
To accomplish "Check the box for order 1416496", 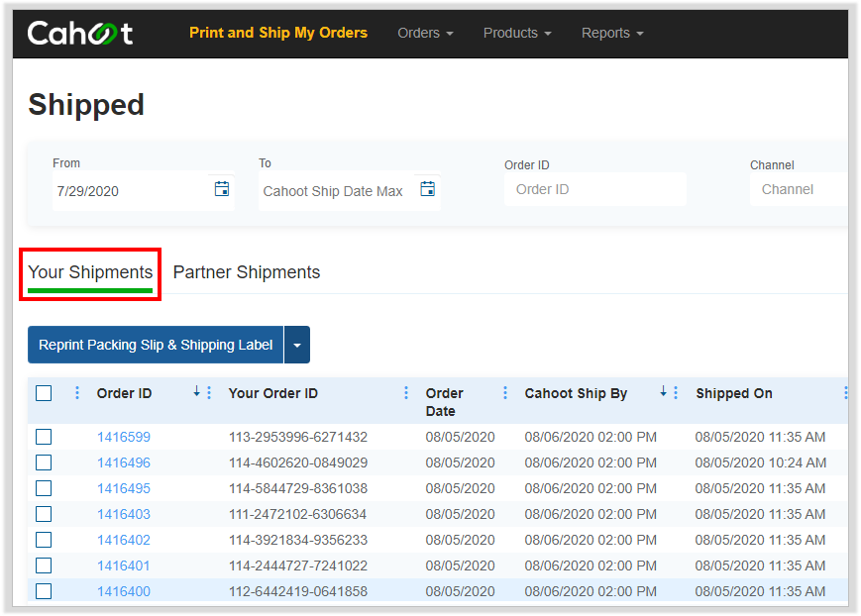I will (x=44, y=462).
